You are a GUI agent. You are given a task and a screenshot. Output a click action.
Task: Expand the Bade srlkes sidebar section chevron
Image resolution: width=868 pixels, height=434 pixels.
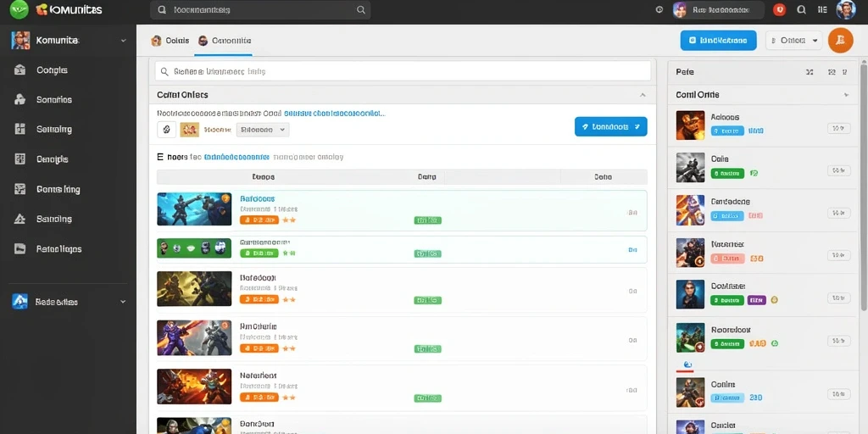tap(123, 302)
